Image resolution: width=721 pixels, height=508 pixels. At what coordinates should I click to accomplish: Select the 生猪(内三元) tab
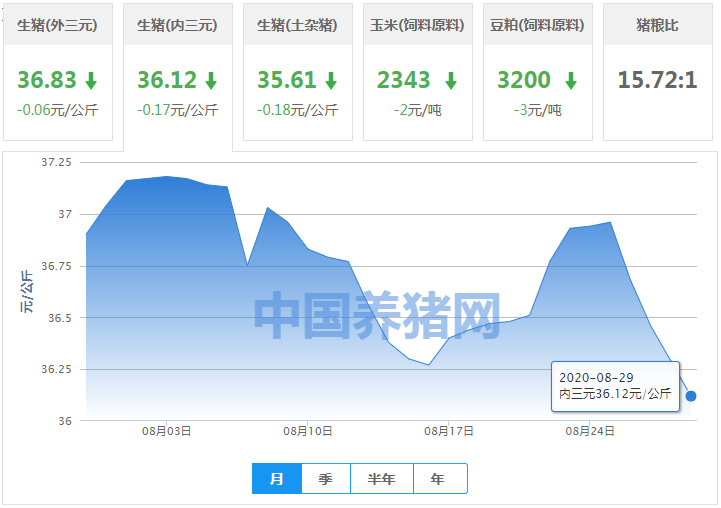pos(177,24)
